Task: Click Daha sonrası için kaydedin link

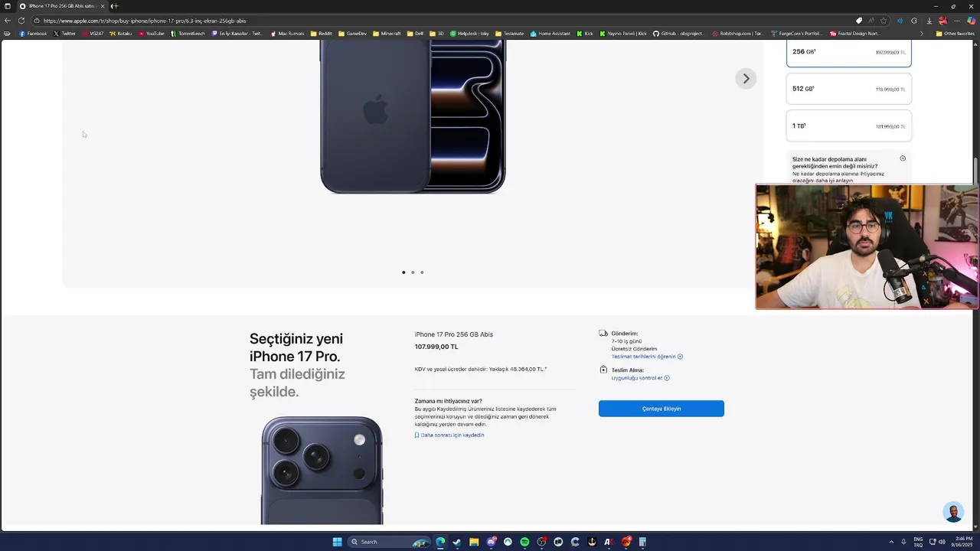Action: [x=449, y=435]
